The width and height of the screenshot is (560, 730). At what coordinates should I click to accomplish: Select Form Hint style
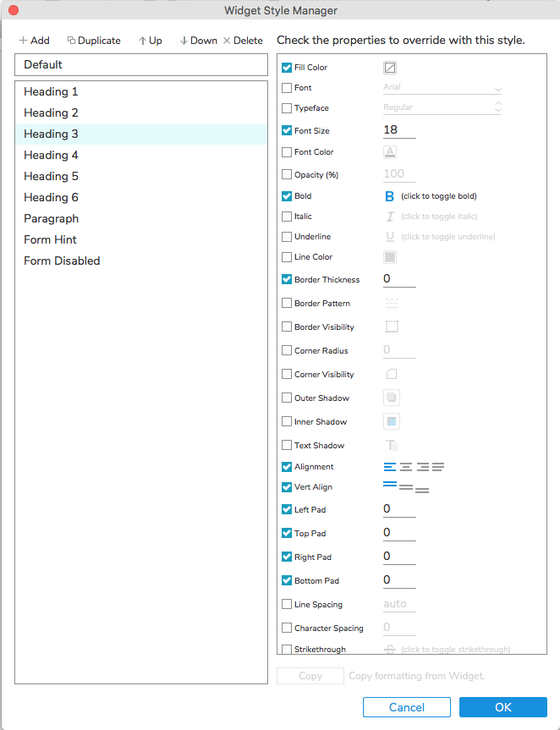click(x=141, y=239)
